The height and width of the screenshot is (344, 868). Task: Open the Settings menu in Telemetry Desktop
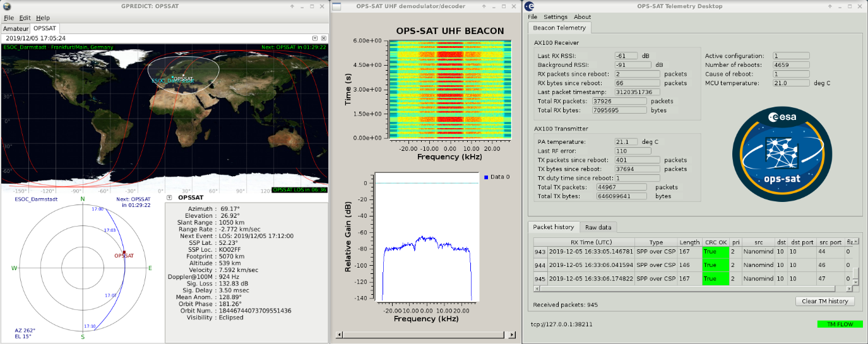[x=556, y=17]
